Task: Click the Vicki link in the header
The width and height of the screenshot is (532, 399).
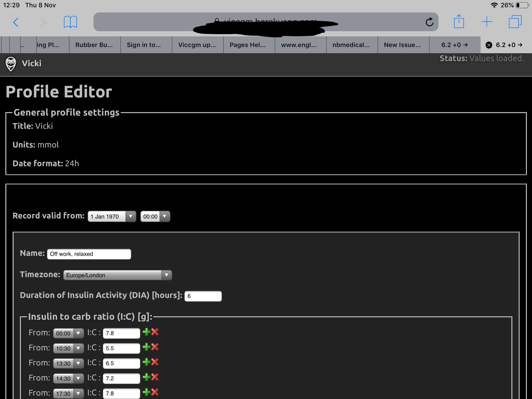Action: click(32, 63)
